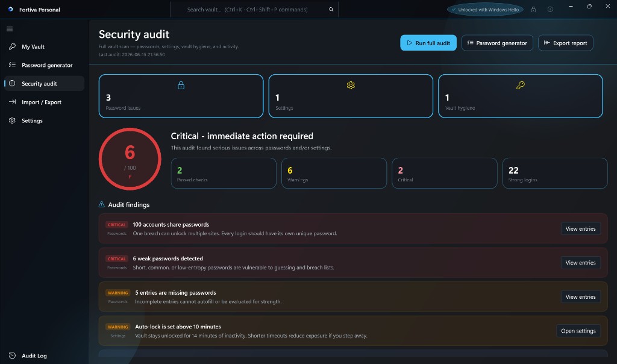
Task: Click the Settings gear sidebar icon
Action: 12,121
